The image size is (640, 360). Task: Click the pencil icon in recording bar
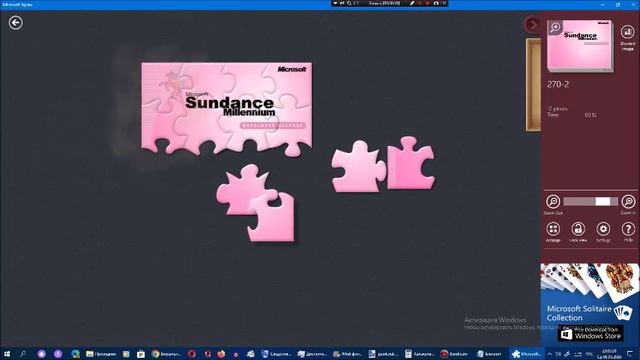412,3
